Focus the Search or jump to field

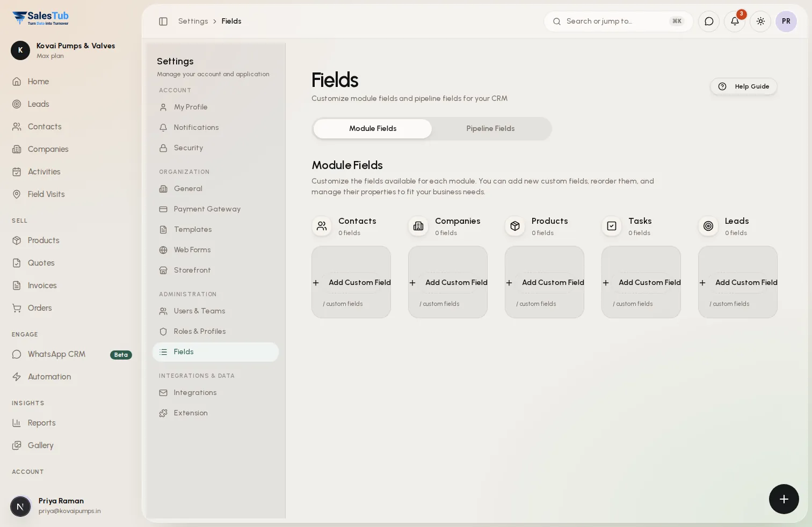619,21
